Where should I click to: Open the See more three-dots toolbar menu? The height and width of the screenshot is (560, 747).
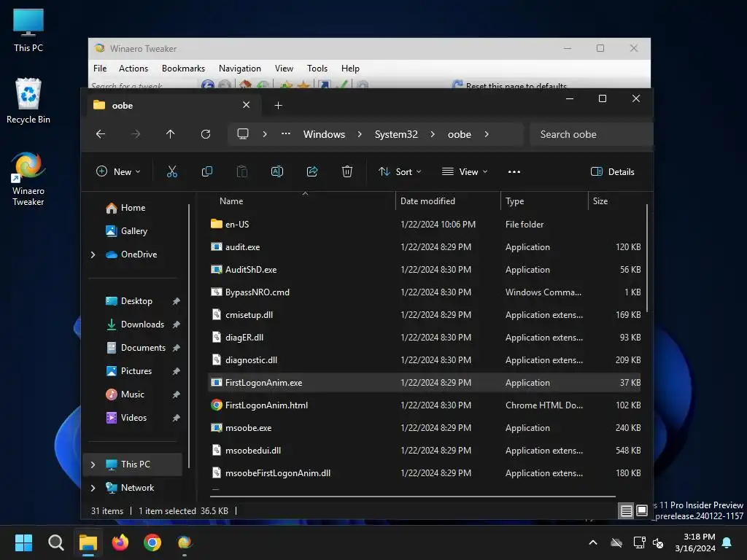coord(514,172)
